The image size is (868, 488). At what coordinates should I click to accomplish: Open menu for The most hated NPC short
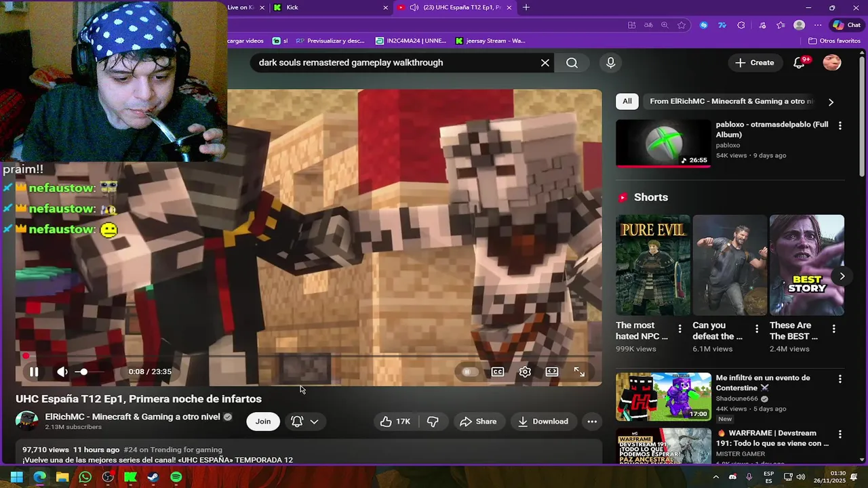pyautogui.click(x=679, y=329)
